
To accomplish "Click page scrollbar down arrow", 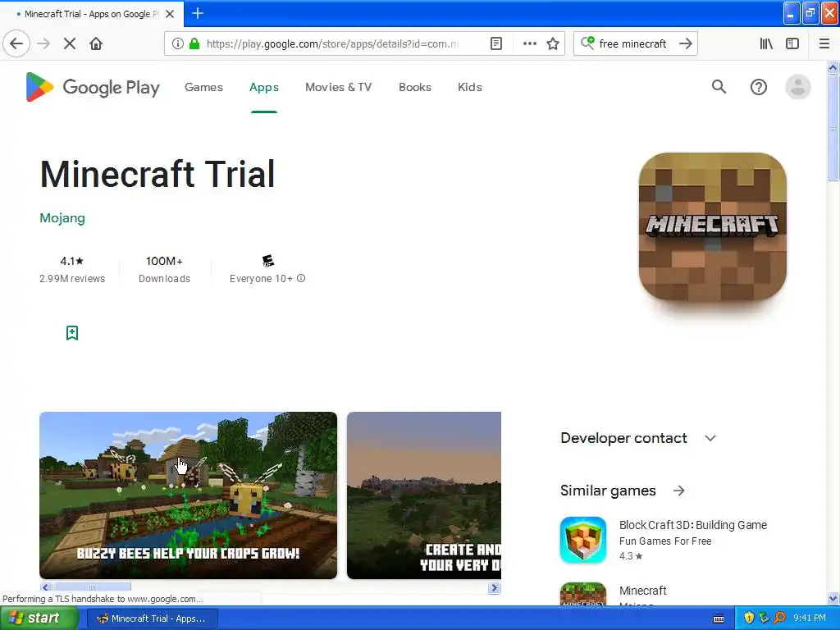I will (x=833, y=598).
